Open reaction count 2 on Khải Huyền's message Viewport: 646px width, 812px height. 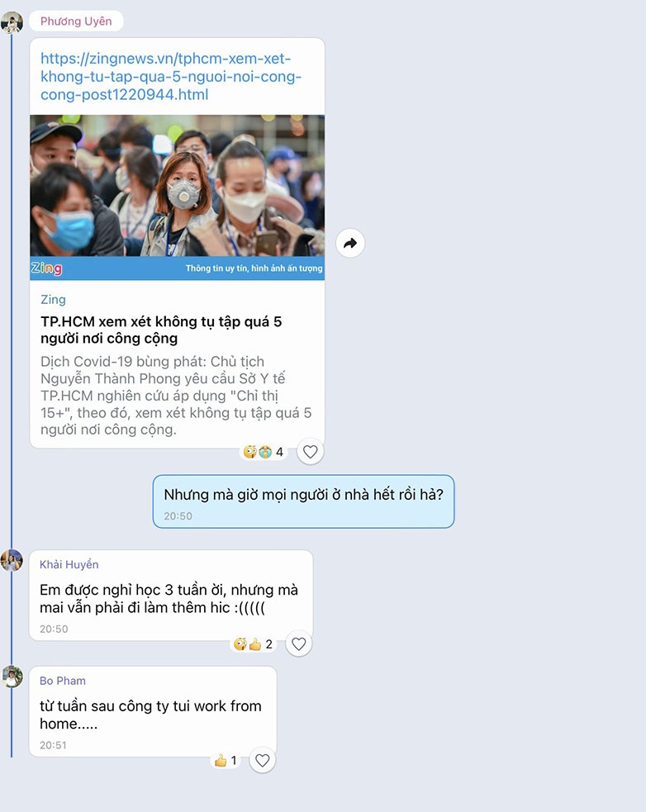(x=254, y=644)
